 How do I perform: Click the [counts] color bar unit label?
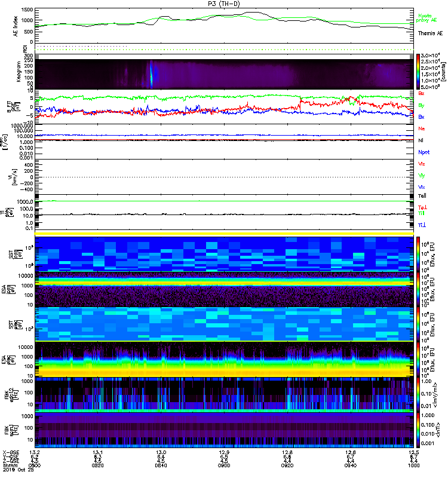click(444, 72)
